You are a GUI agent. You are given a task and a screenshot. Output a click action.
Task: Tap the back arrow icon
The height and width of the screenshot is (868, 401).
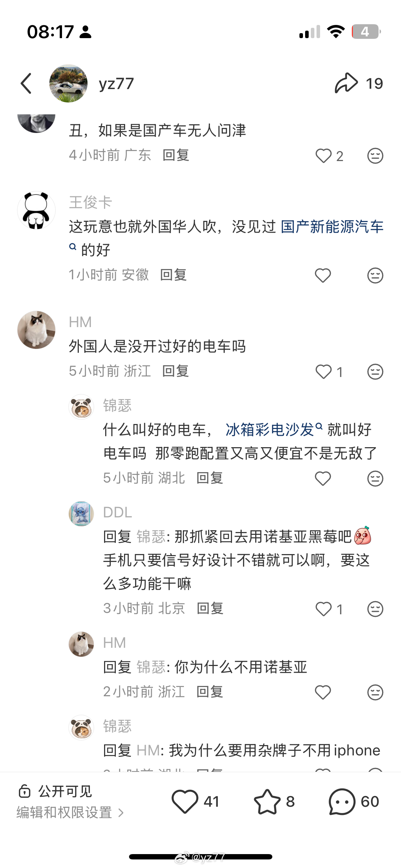pyautogui.click(x=26, y=84)
